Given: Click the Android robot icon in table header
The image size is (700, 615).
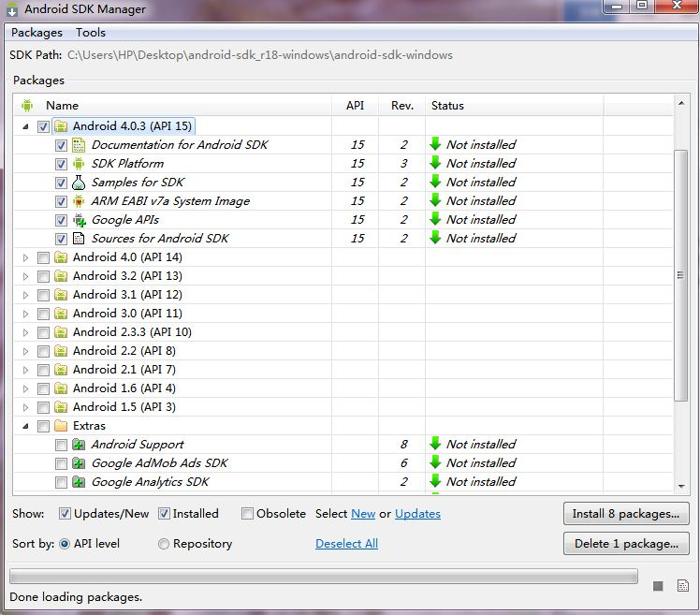Looking at the screenshot, I should point(27,106).
